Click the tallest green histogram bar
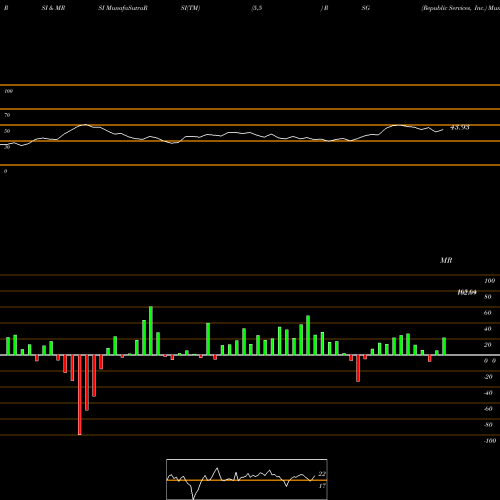 [x=151, y=331]
